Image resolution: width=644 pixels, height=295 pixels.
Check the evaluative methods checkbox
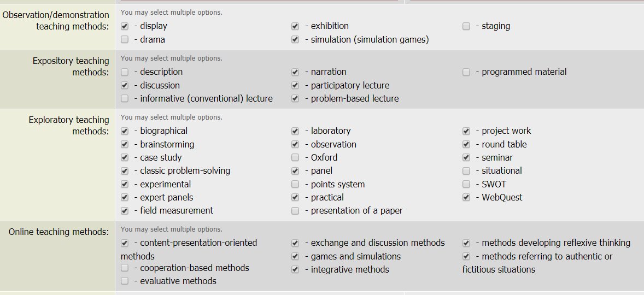125,281
